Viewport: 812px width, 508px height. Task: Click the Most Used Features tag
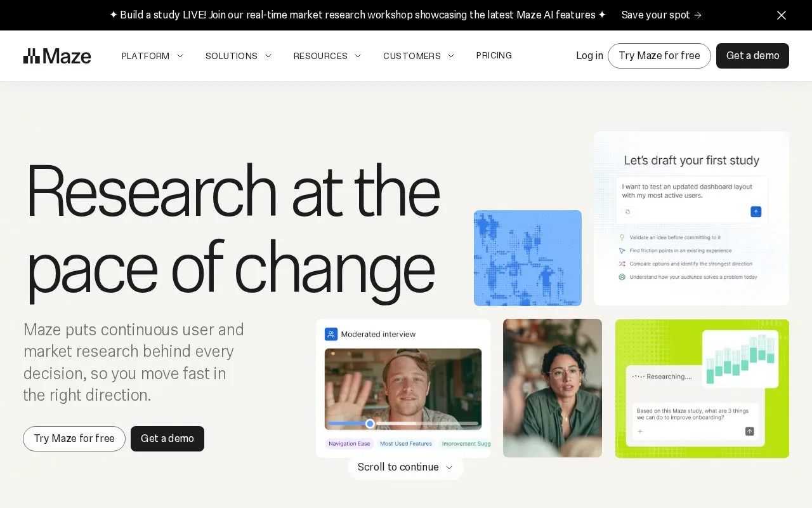coord(406,444)
